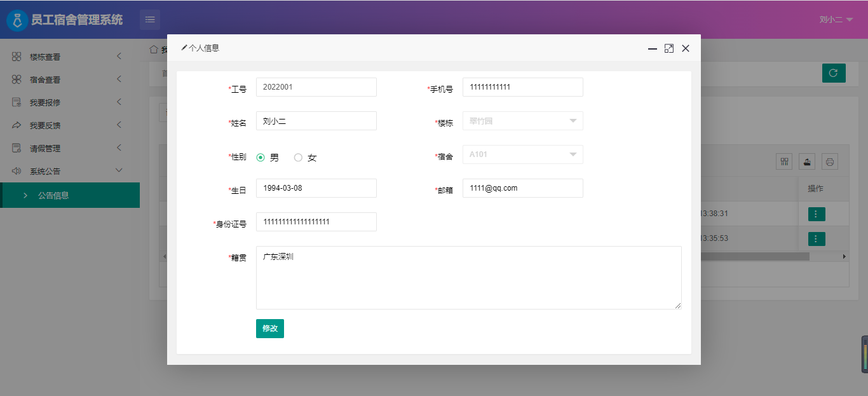The width and height of the screenshot is (868, 396).
Task: Click the 手机号 input field
Action: tap(523, 87)
